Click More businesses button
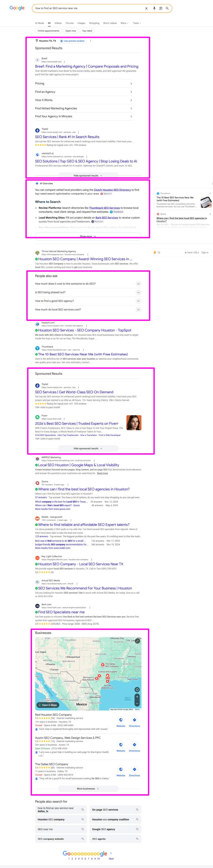Viewport: 213px width, 868px height. [x=88, y=788]
